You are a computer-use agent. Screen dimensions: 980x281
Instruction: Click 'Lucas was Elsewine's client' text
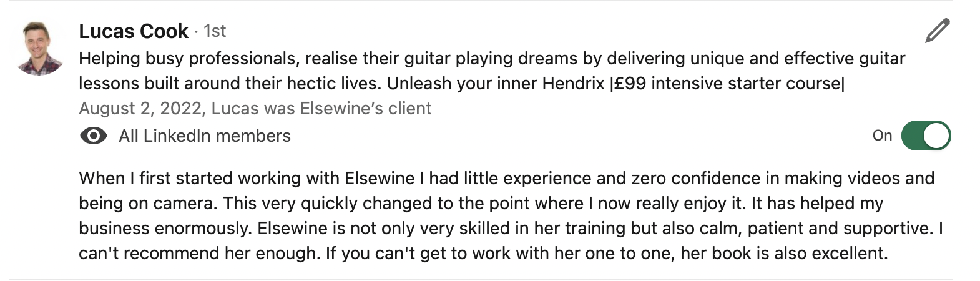321,109
